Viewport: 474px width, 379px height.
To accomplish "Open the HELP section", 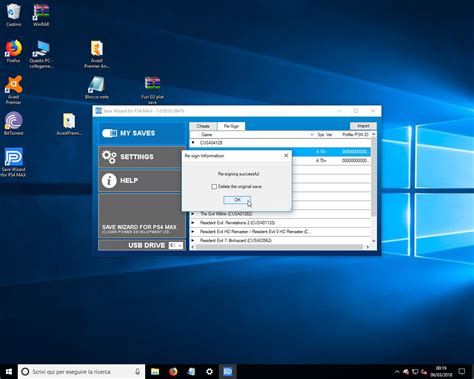I will click(142, 181).
